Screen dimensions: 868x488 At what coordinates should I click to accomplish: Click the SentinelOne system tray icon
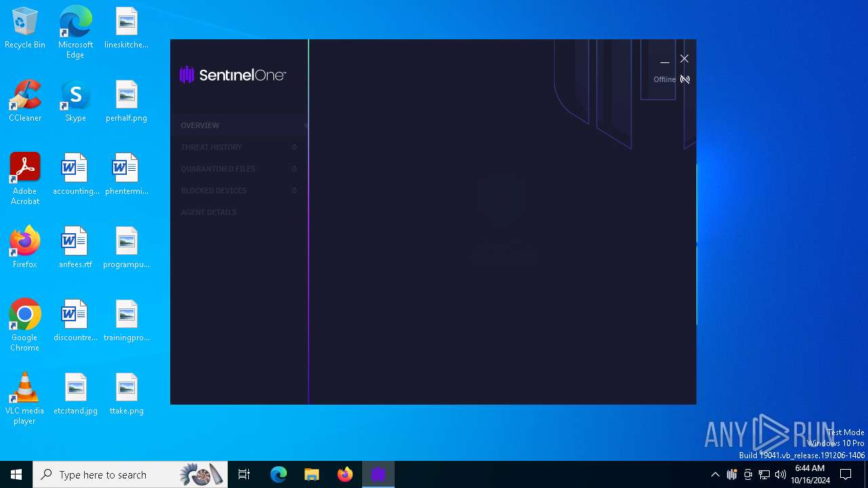click(x=732, y=474)
